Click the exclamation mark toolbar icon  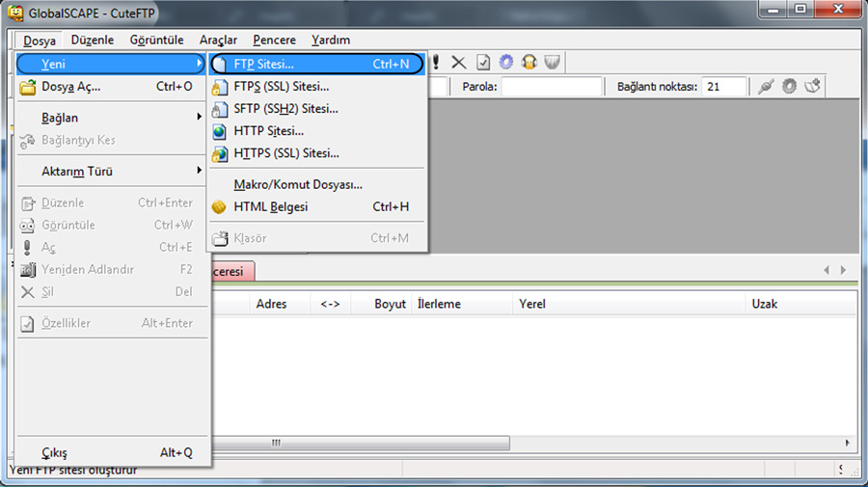[436, 62]
